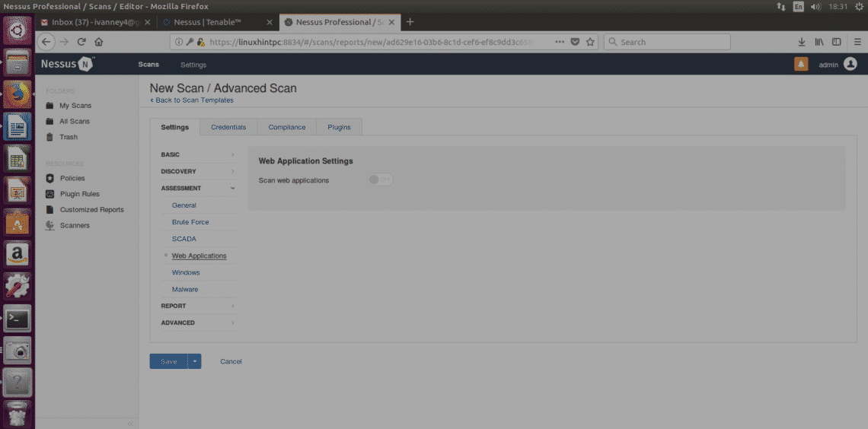Open Ubuntu dash search button

(x=18, y=30)
